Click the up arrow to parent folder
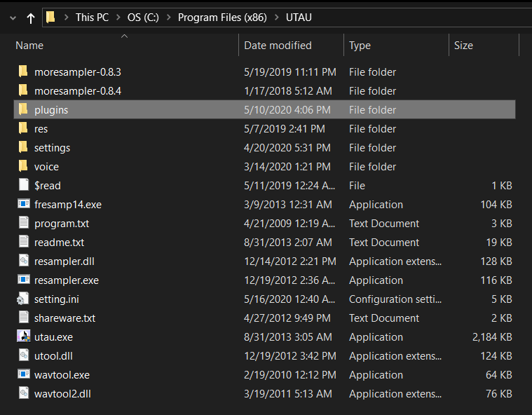This screenshot has width=532, height=415. tap(31, 18)
